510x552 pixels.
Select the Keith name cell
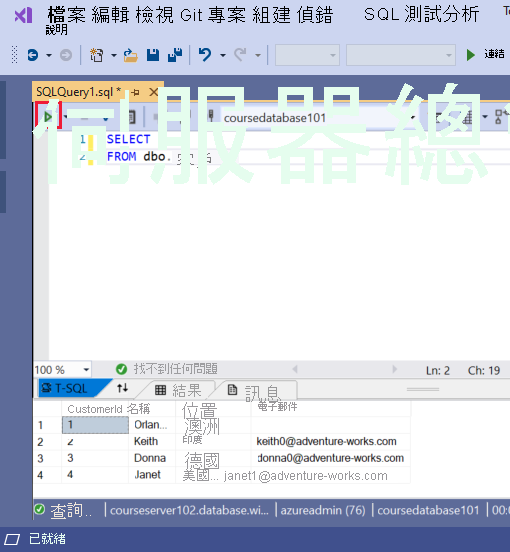[x=152, y=441]
